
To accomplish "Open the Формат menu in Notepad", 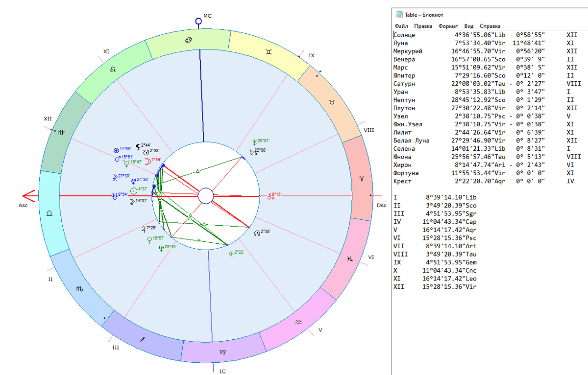I will click(x=448, y=26).
